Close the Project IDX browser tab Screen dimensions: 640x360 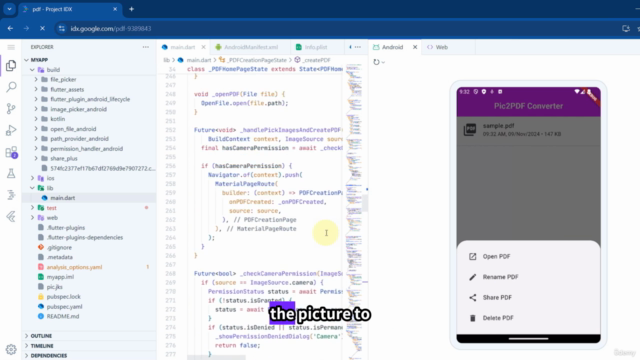click(115, 9)
